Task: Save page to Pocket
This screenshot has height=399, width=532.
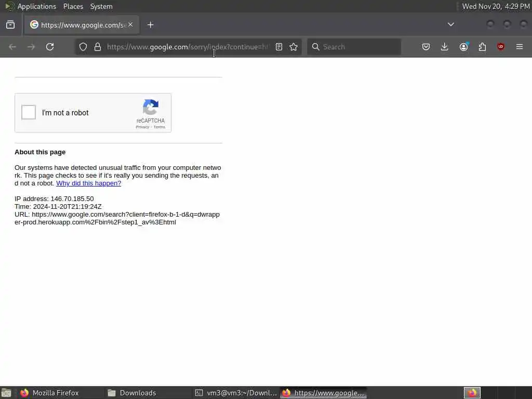Action: [x=426, y=47]
